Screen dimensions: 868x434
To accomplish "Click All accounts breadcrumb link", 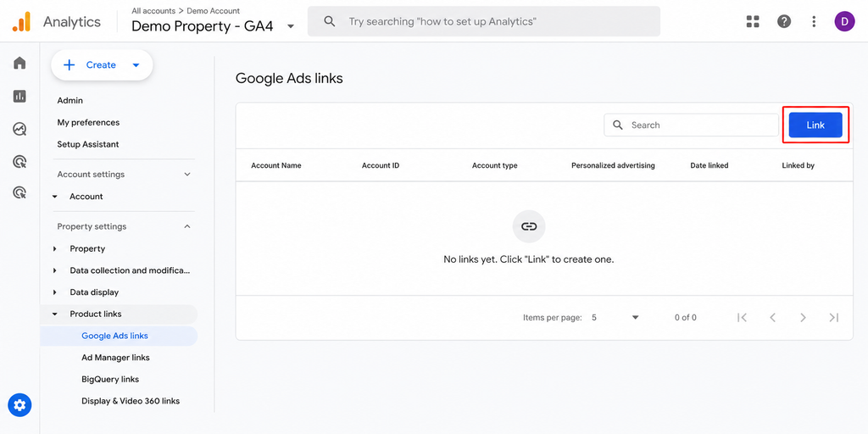I will point(153,10).
